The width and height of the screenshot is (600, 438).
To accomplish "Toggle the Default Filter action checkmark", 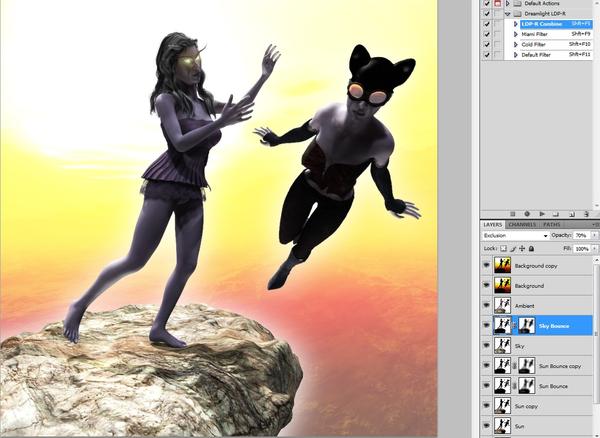I will coord(487,55).
